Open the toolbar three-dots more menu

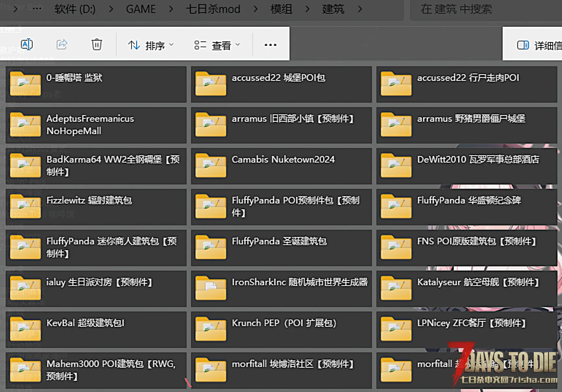270,45
